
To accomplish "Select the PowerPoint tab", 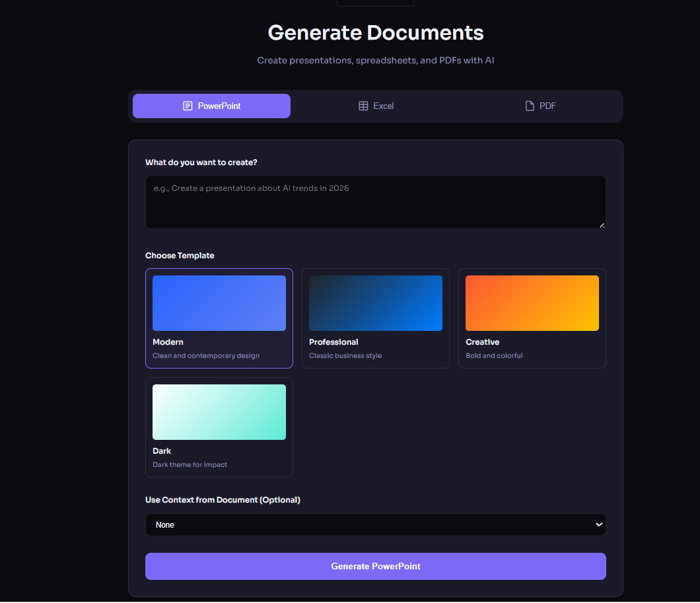I will pyautogui.click(x=211, y=106).
